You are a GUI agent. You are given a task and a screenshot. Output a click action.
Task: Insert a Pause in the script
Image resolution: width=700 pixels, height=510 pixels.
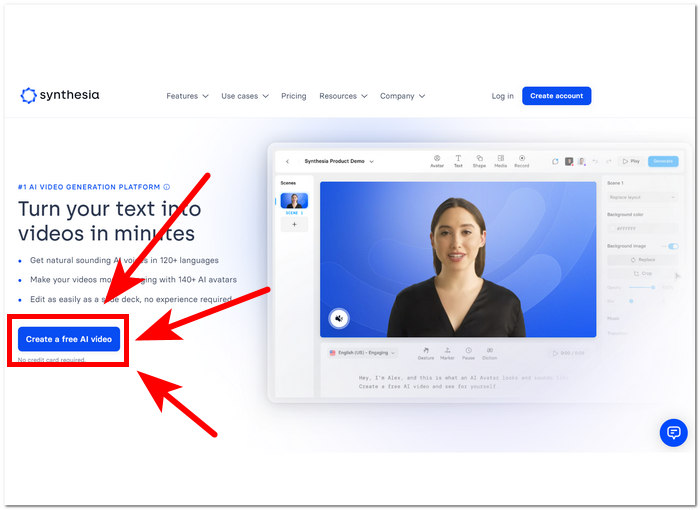pos(468,353)
